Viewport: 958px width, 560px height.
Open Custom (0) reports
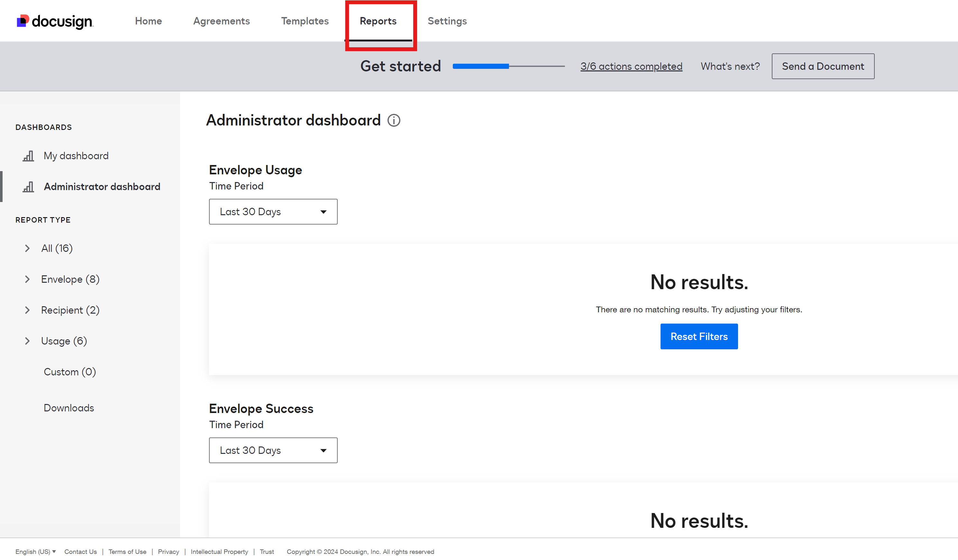pyautogui.click(x=69, y=372)
